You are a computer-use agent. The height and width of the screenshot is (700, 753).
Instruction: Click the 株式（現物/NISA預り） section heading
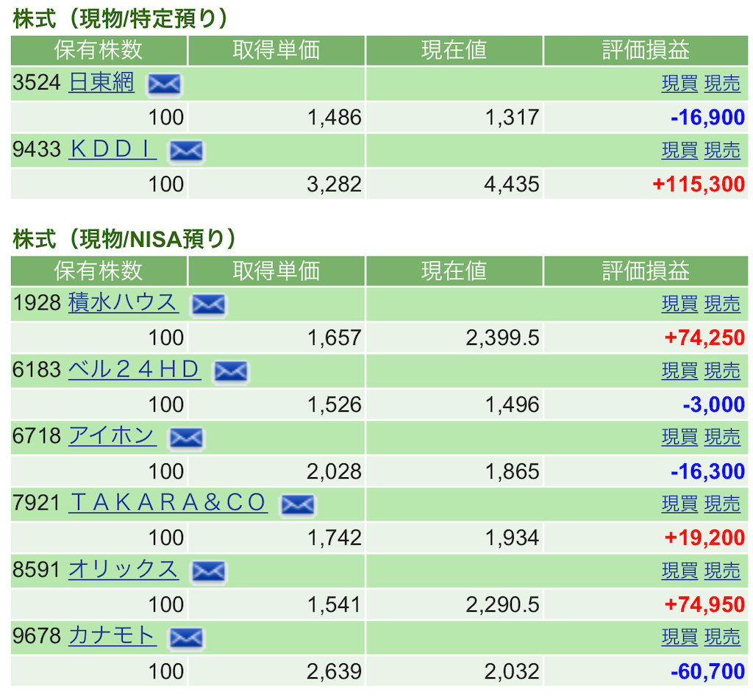pos(124,239)
